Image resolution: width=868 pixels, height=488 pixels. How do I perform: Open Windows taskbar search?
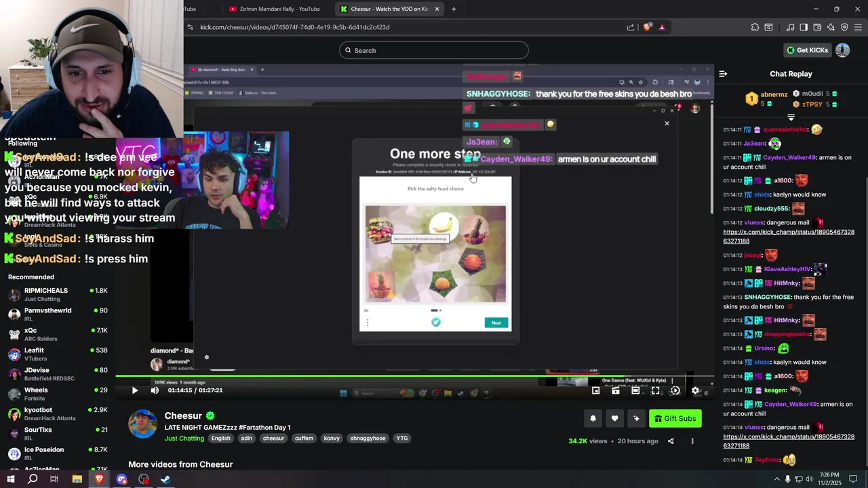(x=33, y=479)
